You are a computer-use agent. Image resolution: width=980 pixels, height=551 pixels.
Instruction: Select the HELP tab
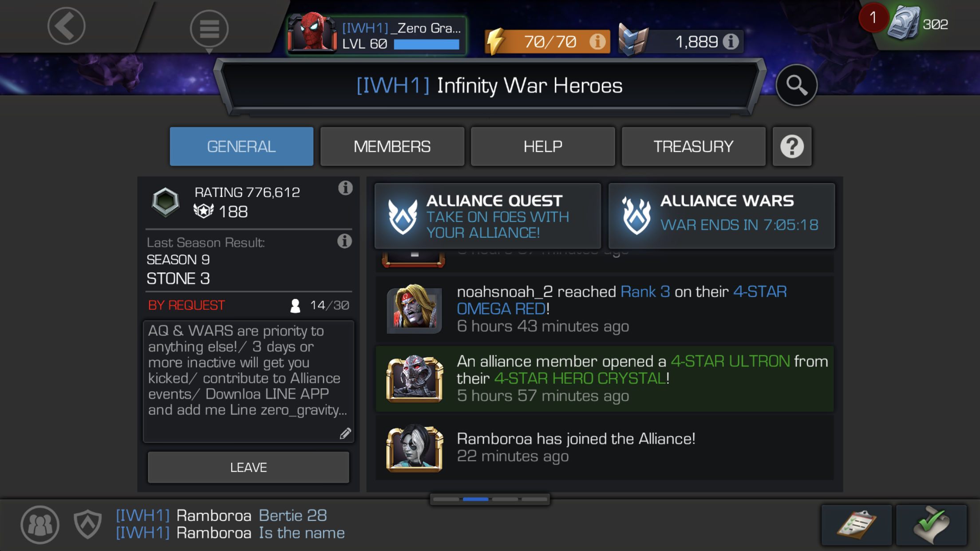tap(543, 146)
